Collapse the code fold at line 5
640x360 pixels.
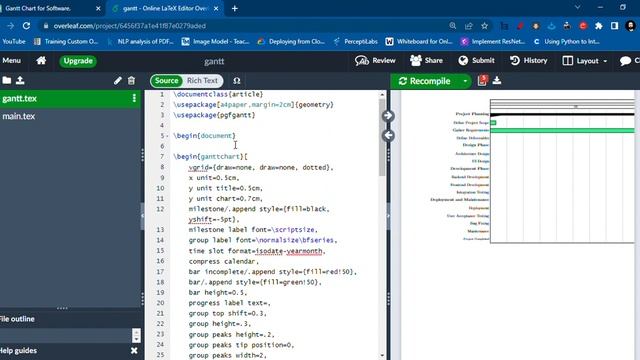point(167,136)
